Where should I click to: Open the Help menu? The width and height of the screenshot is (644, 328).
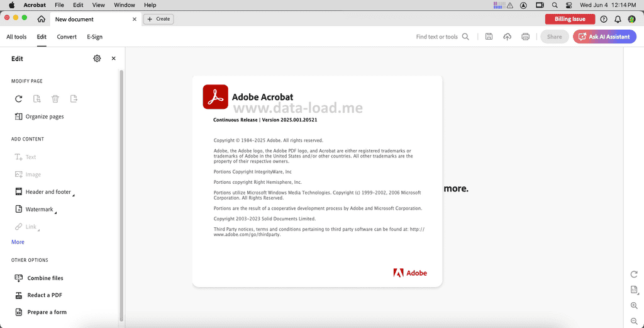click(x=150, y=5)
